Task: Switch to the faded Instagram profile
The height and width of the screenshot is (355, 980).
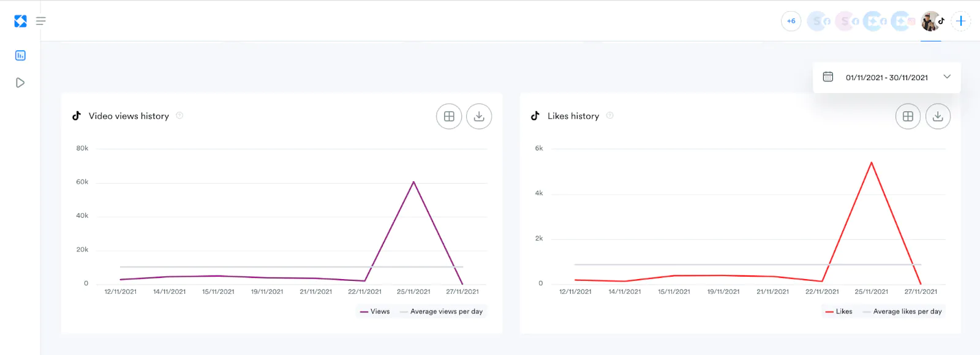Action: pyautogui.click(x=903, y=21)
